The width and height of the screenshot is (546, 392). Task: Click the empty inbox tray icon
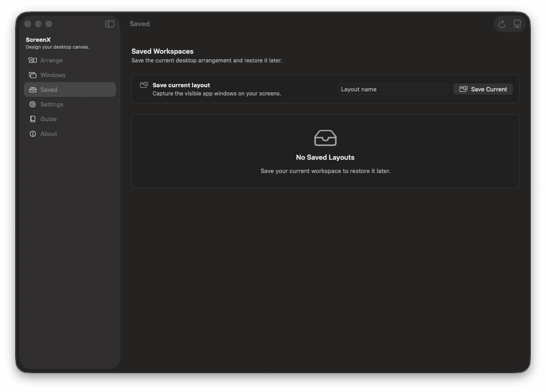click(x=325, y=138)
